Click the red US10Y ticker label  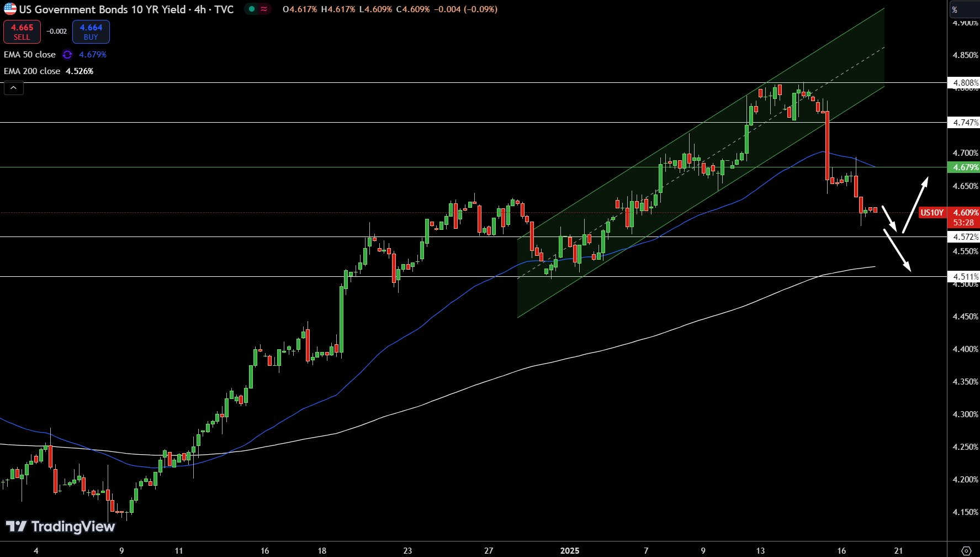932,213
